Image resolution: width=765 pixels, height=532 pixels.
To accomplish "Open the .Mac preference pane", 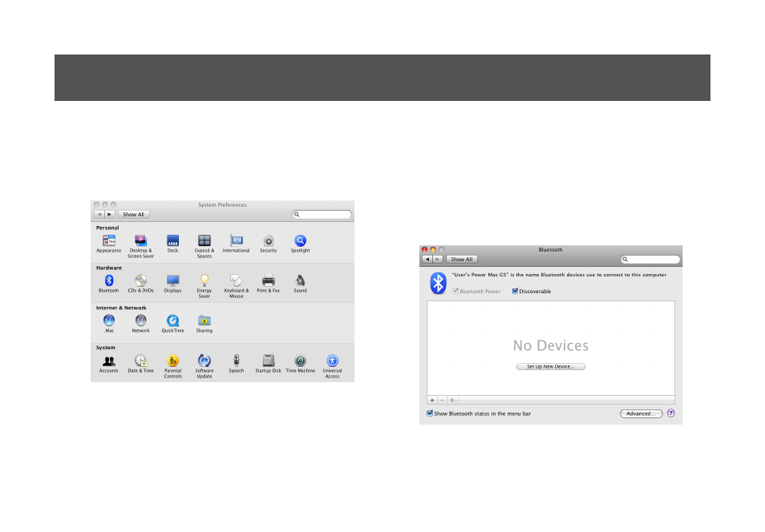I will (x=109, y=324).
